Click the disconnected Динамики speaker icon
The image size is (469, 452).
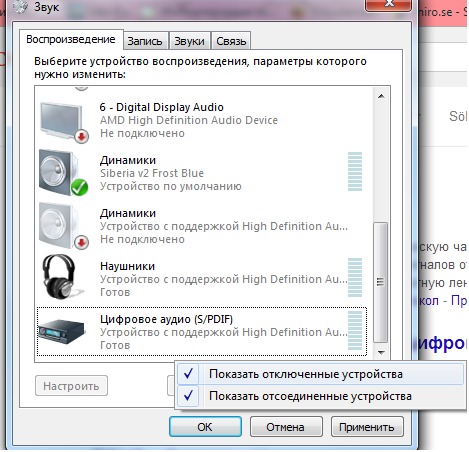63,226
